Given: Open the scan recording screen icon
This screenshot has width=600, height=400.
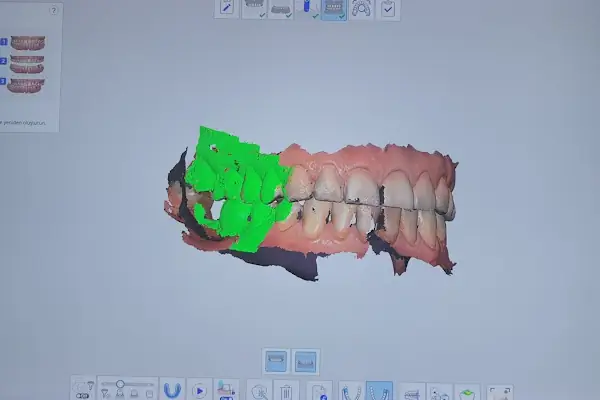Looking at the screenshot, I should click(x=227, y=390).
